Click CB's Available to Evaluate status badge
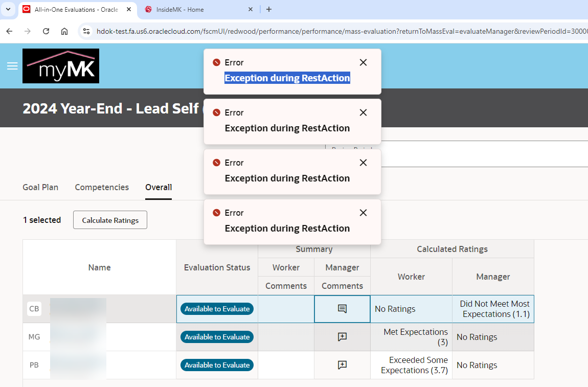 click(x=217, y=309)
